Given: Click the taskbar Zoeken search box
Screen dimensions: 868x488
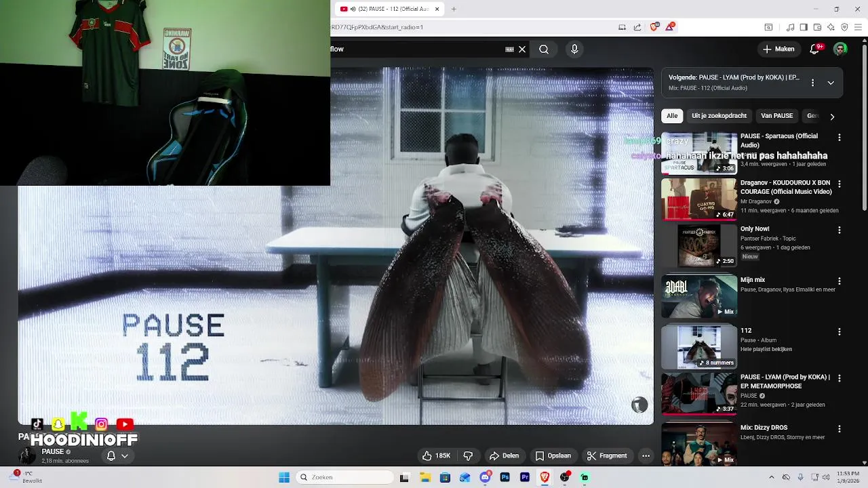Looking at the screenshot, I should [x=343, y=477].
